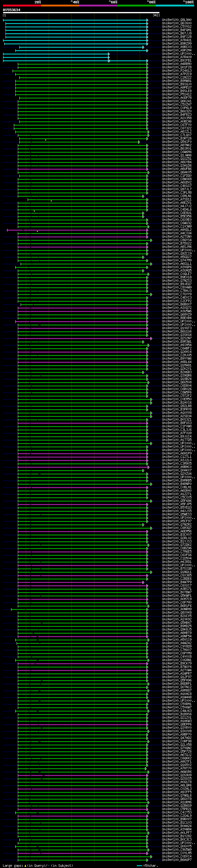
Task: Click the green alignment bar for UniRef100_P24613
Action: click(80, 71)
